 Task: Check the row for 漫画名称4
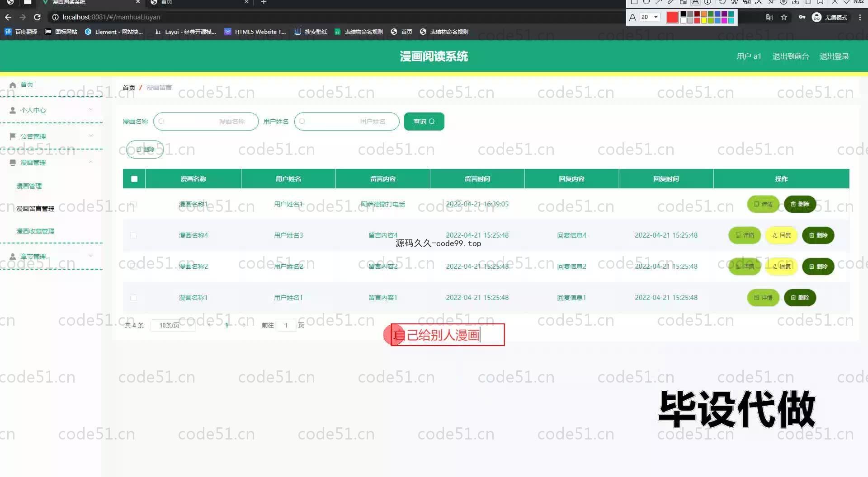133,235
